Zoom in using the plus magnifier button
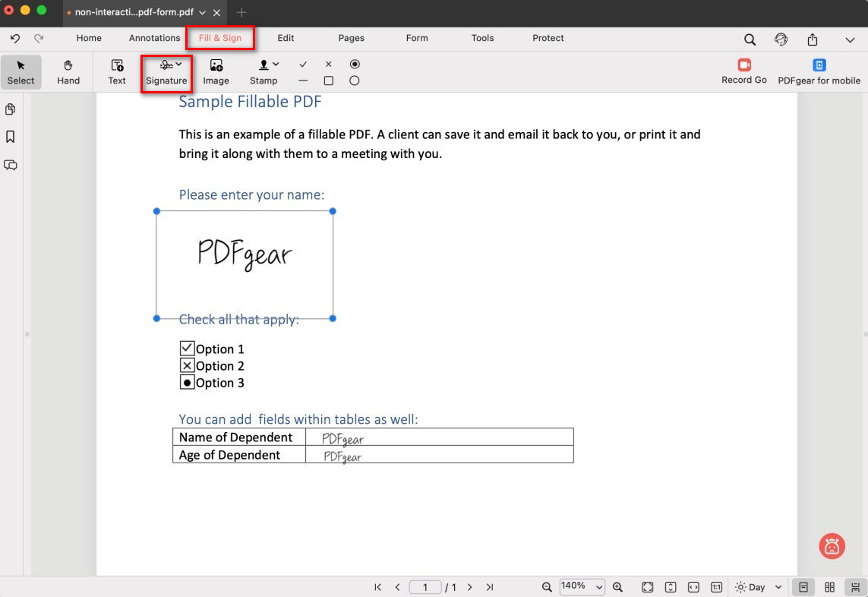The image size is (868, 597). click(617, 586)
